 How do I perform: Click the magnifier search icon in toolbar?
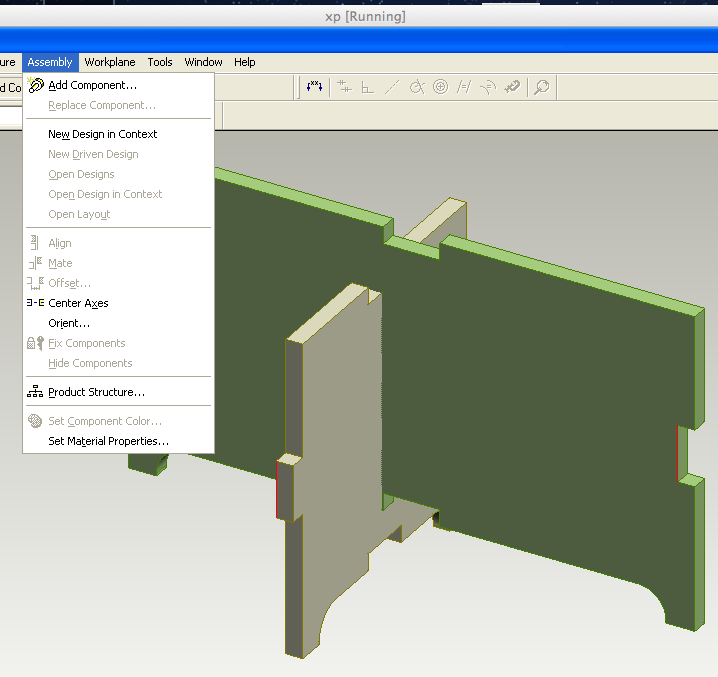[542, 87]
